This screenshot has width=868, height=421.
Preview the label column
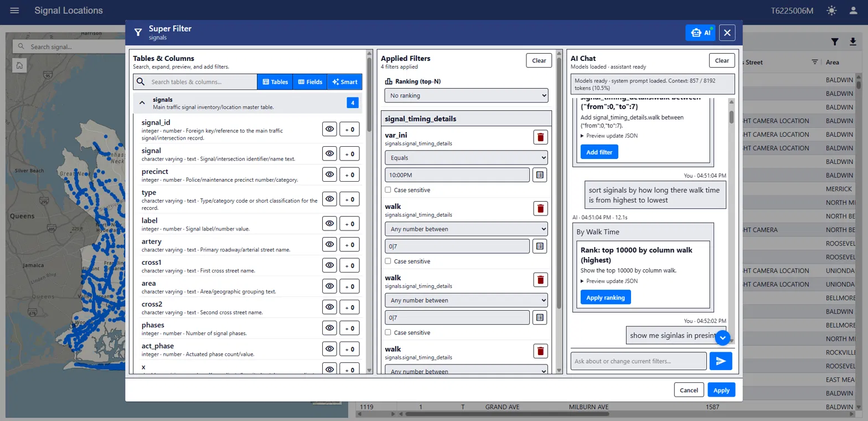pos(329,223)
